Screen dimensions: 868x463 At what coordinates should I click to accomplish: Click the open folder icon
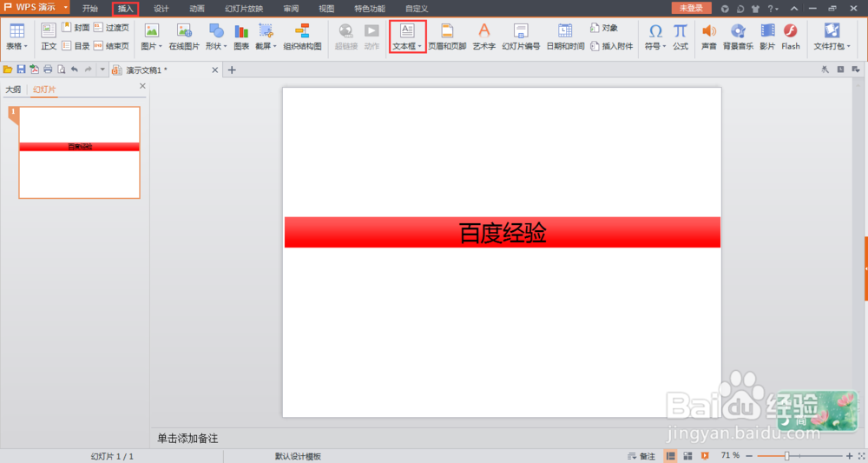click(8, 69)
